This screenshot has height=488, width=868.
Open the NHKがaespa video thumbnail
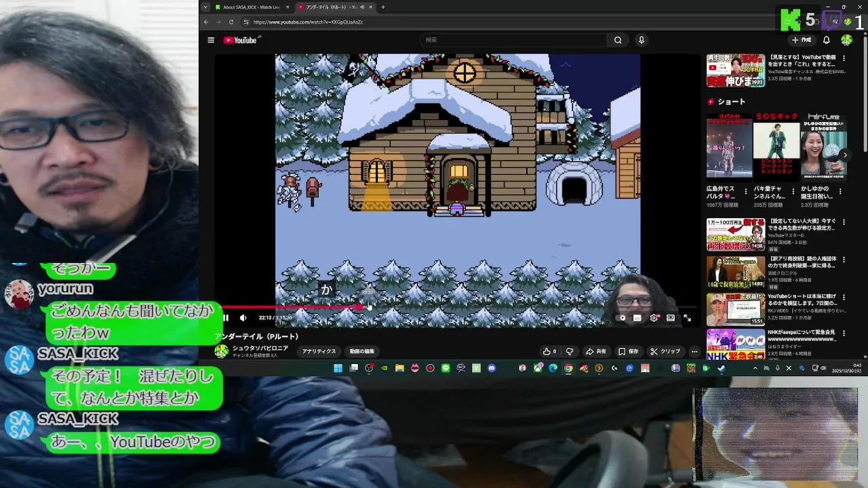(x=736, y=344)
